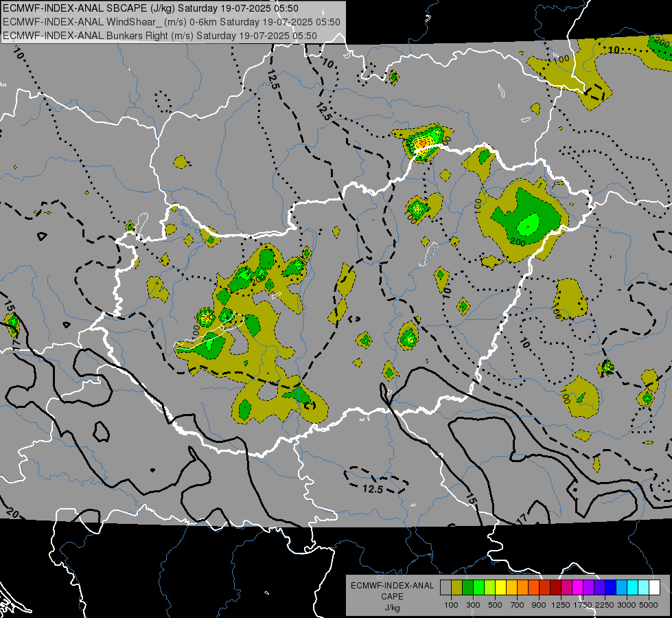The width and height of the screenshot is (672, 618).
Task: Select the pure yellow legend swatch
Action: tap(500, 587)
